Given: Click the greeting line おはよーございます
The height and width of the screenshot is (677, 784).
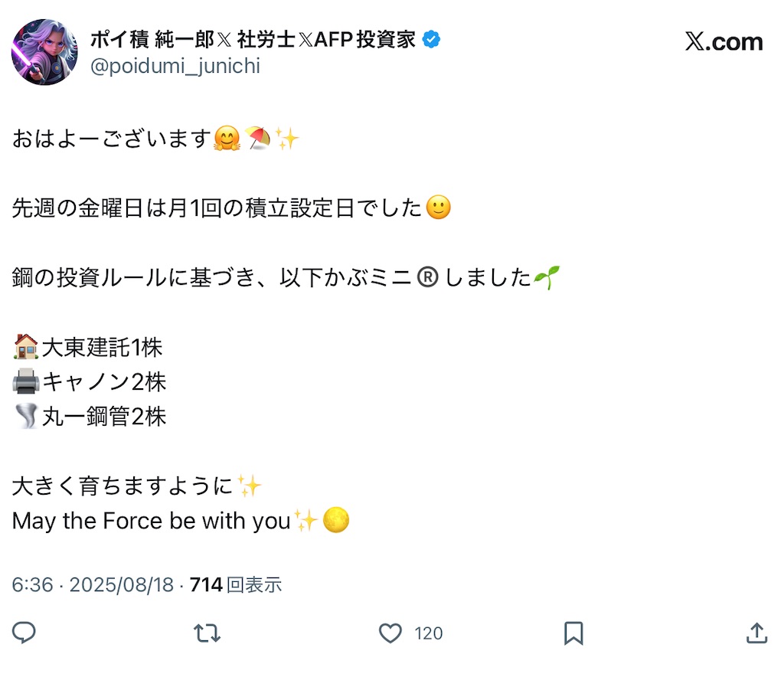Looking at the screenshot, I should (111, 139).
